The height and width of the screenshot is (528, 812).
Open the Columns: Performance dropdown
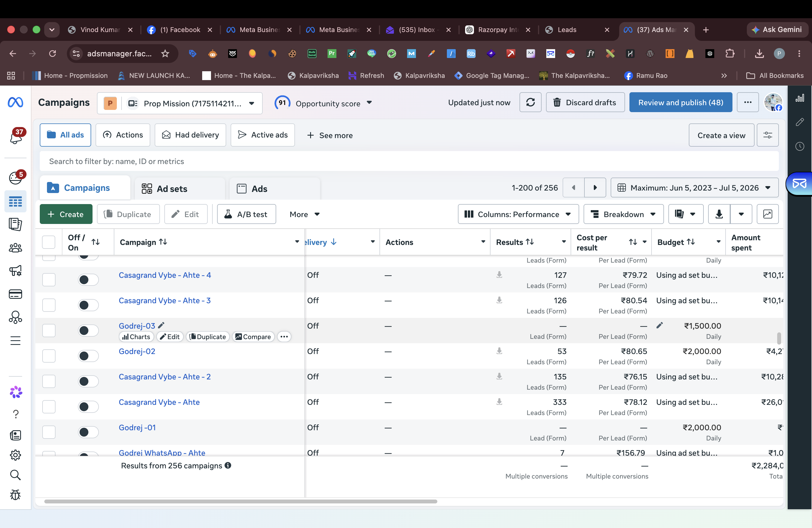tap(518, 214)
